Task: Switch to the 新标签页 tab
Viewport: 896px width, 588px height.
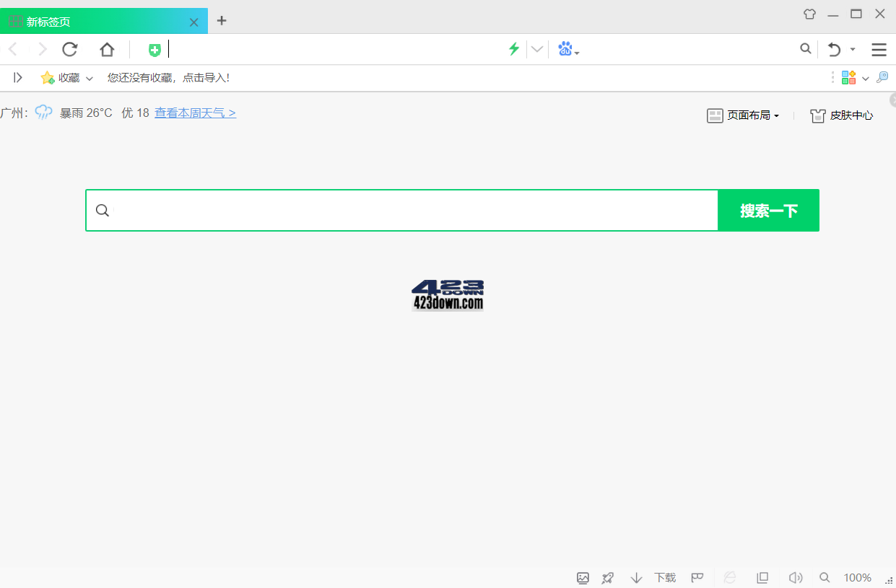Action: [x=47, y=22]
